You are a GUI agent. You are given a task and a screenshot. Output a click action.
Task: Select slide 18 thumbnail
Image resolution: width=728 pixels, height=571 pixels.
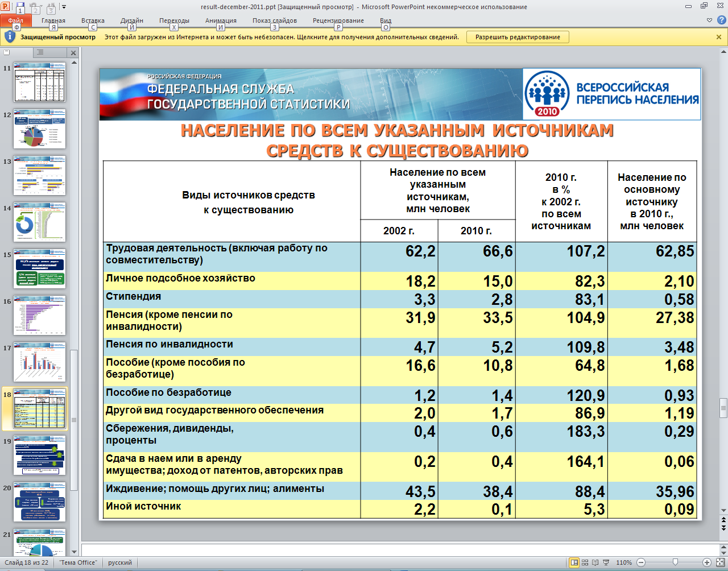[39, 409]
